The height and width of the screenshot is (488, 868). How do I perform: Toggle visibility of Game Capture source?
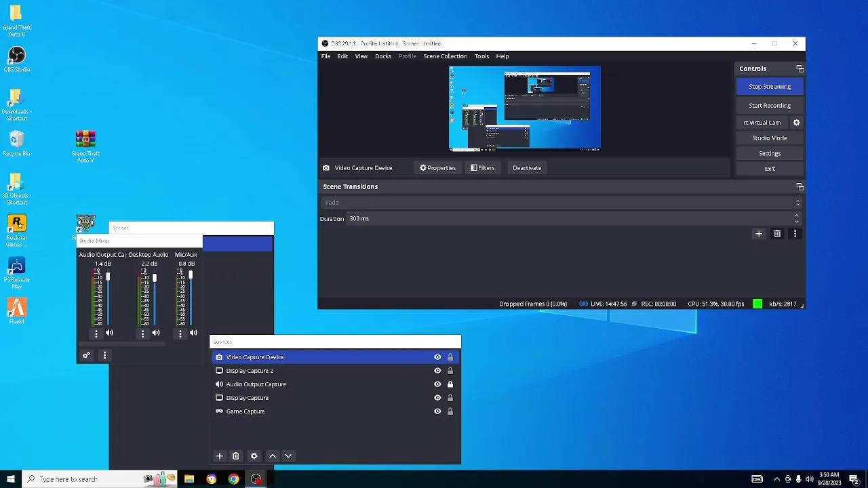(437, 411)
